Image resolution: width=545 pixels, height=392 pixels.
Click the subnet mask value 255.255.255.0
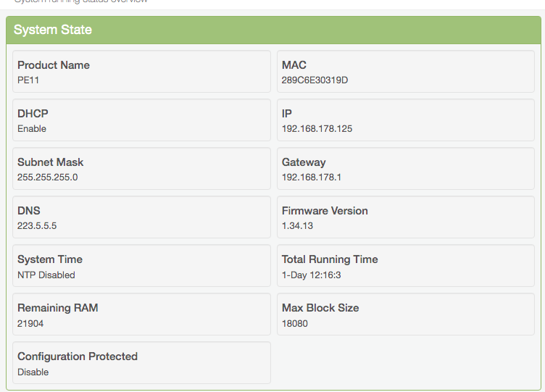[x=47, y=178]
